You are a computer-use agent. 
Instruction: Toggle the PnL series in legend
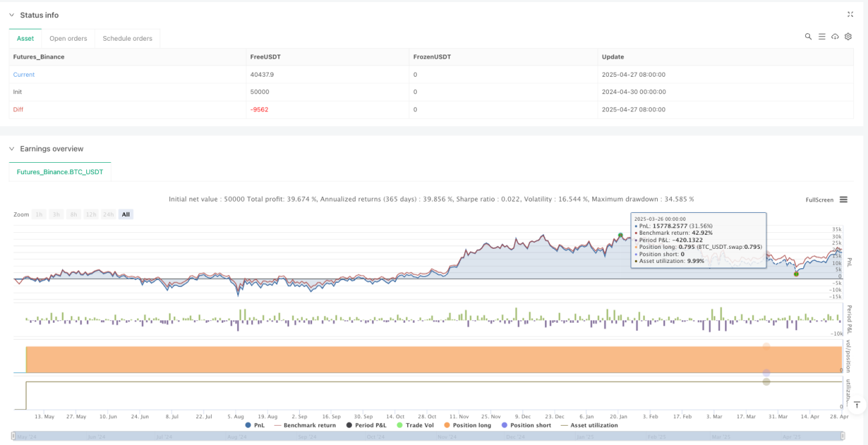click(254, 425)
